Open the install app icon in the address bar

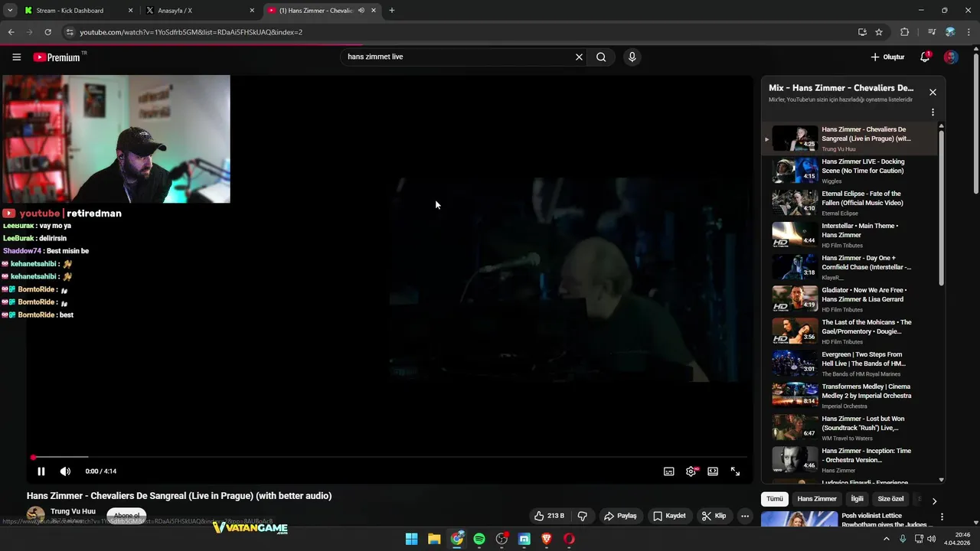862,32
